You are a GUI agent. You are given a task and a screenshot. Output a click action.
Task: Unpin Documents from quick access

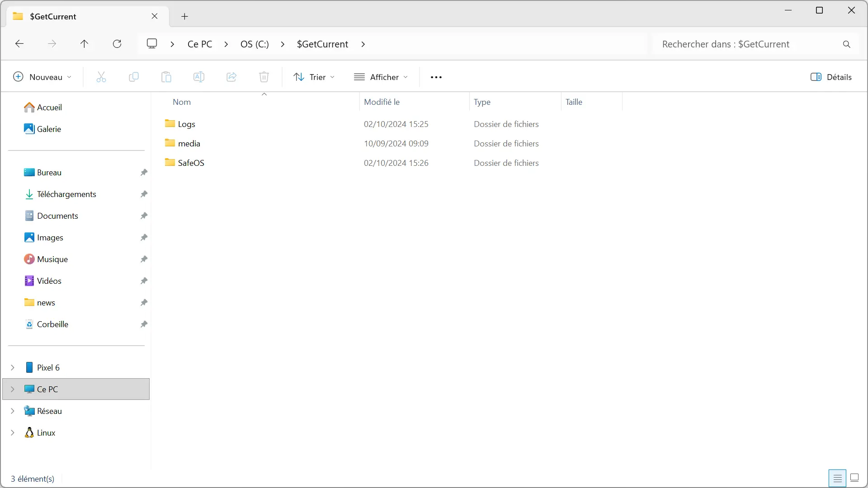[x=144, y=216]
